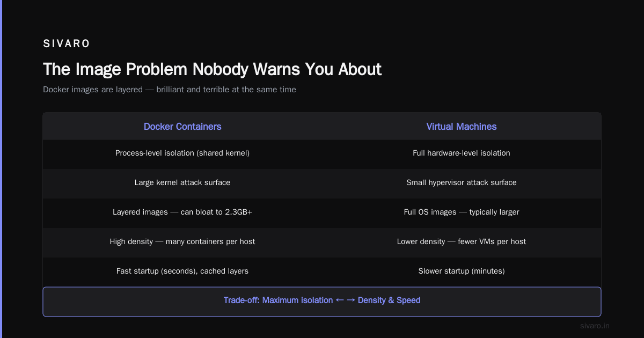Select 'Lower density — fewer VMs per host'
The width and height of the screenshot is (644, 338).
point(462,241)
